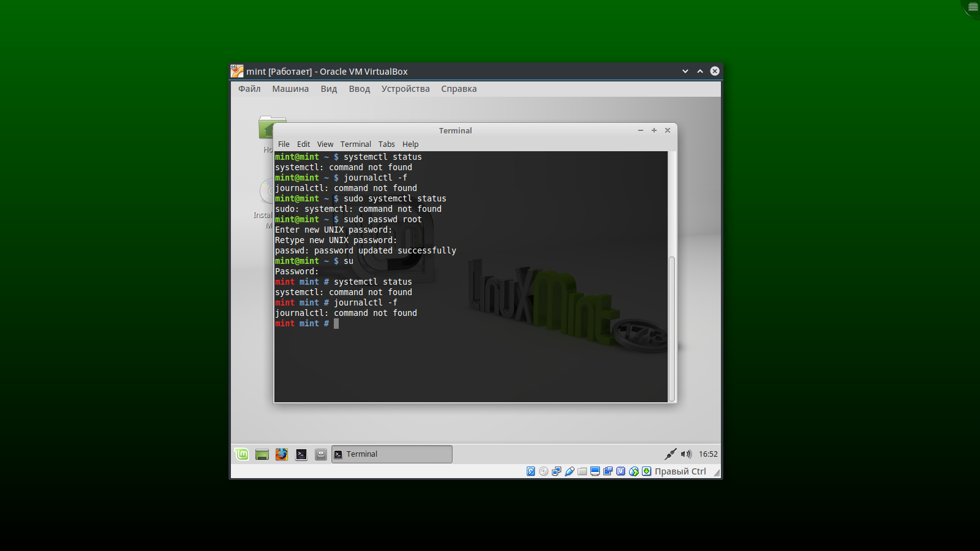Click the network connection icon in guest tray

670,454
